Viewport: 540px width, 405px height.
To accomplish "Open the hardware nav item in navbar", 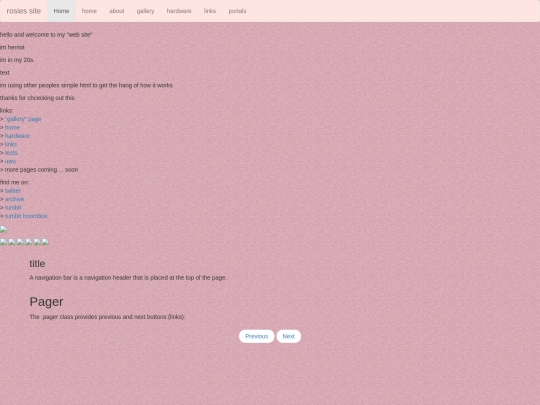I will click(x=179, y=11).
